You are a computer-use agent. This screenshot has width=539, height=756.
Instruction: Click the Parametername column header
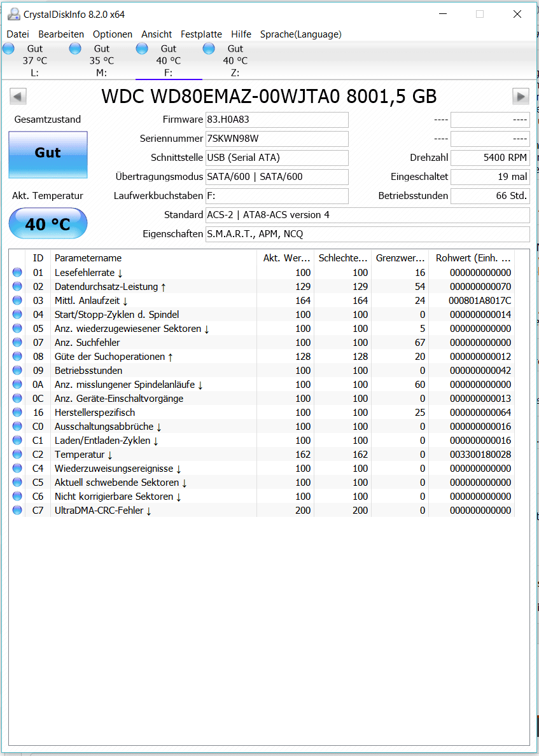point(153,258)
